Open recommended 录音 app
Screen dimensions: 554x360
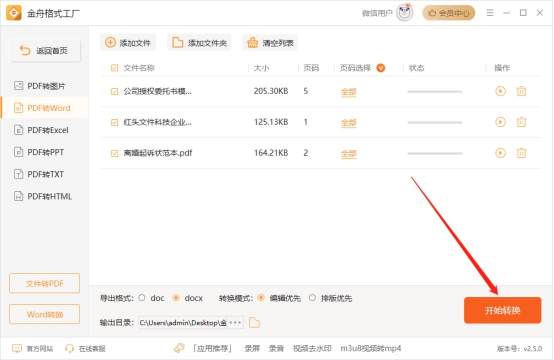(276, 349)
